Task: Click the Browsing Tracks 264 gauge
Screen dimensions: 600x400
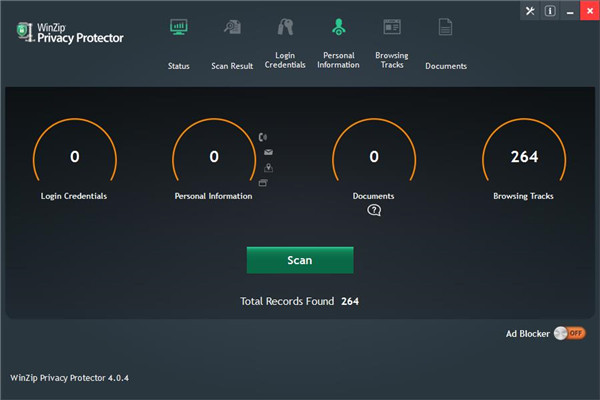Action: pyautogui.click(x=524, y=157)
